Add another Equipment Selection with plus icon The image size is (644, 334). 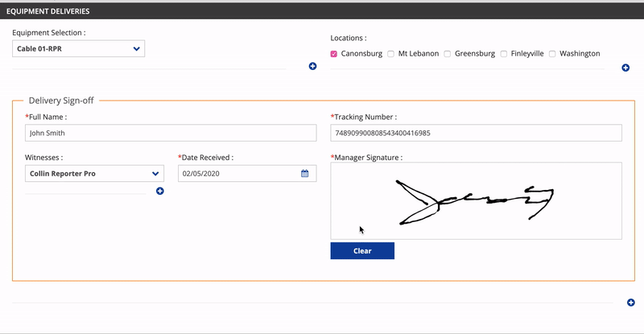(x=312, y=66)
